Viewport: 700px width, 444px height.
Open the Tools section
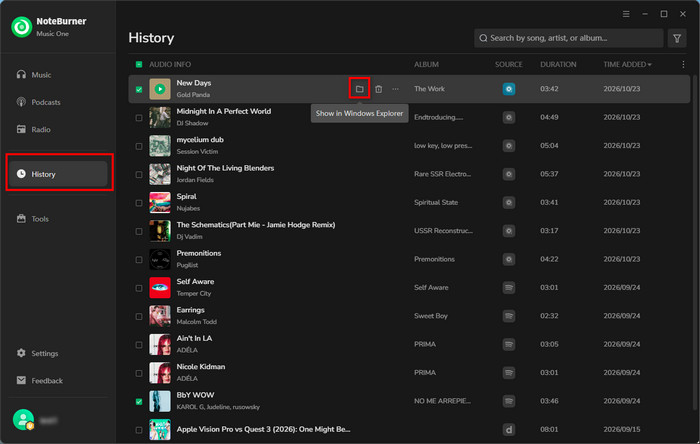[58, 219]
